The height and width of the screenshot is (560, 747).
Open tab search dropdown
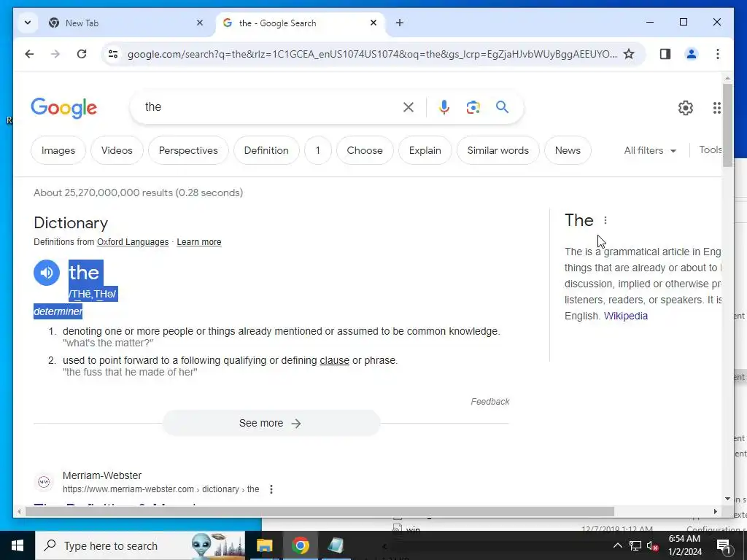[x=28, y=23]
